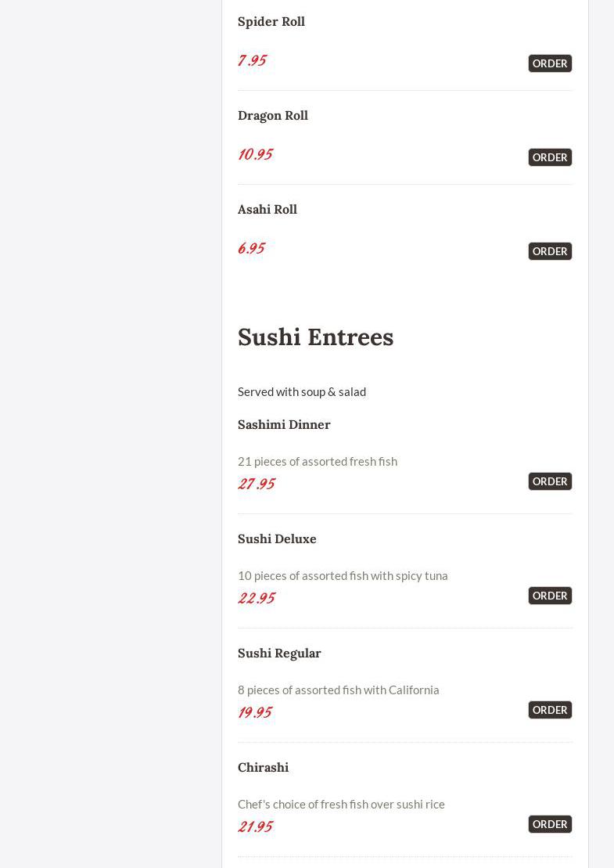Click ORDER button for Spider Roll
614x868 pixels.
click(x=550, y=63)
